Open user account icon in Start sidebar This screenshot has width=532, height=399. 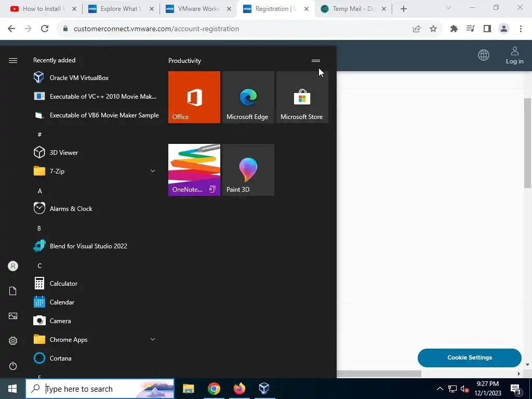coord(13,266)
